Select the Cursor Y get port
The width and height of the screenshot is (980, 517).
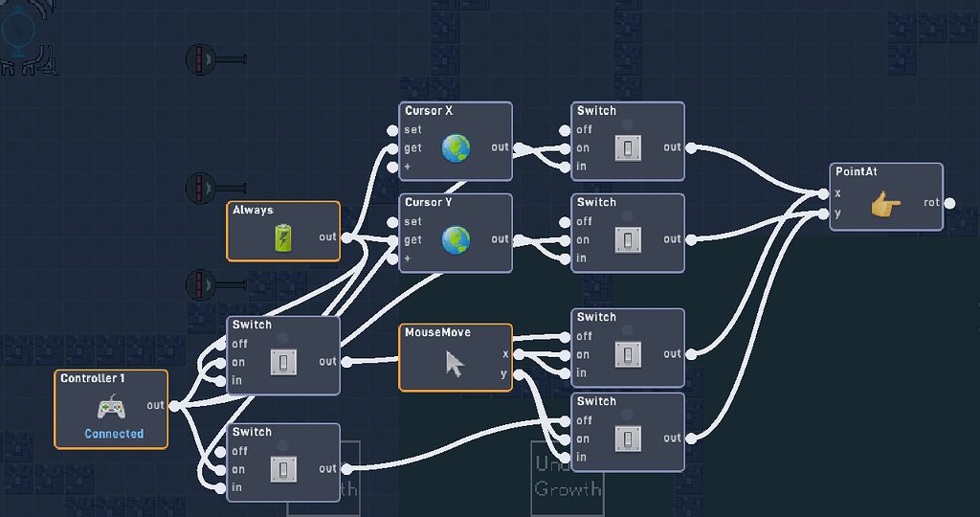(x=391, y=240)
